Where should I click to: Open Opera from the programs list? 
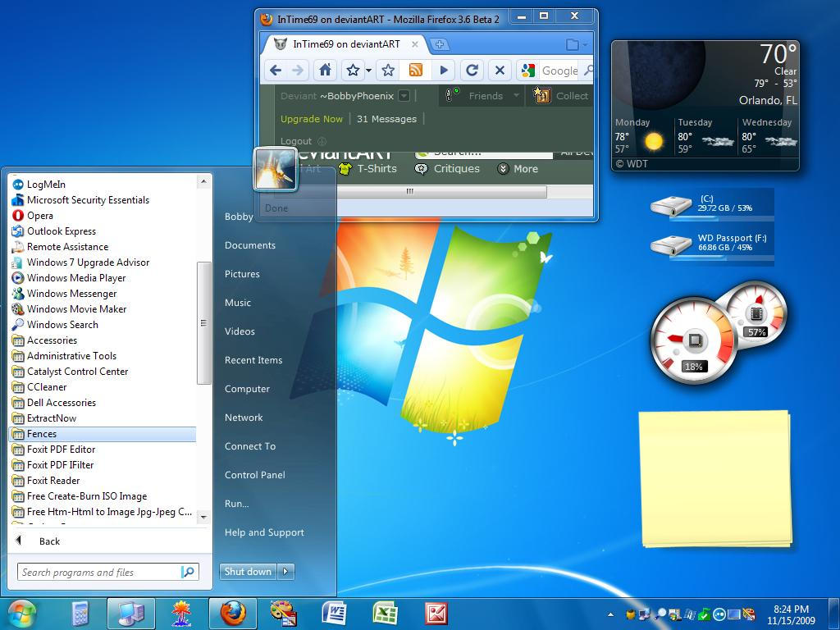33,216
